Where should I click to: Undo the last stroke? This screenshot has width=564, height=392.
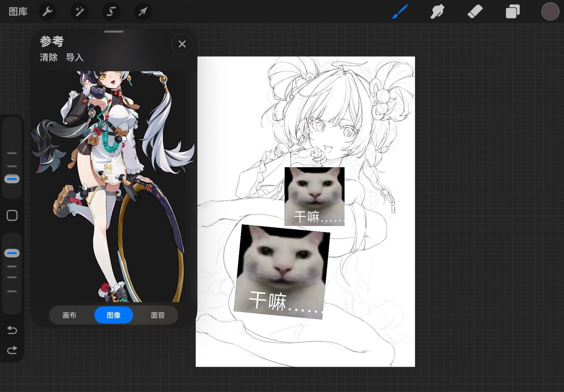[x=12, y=330]
